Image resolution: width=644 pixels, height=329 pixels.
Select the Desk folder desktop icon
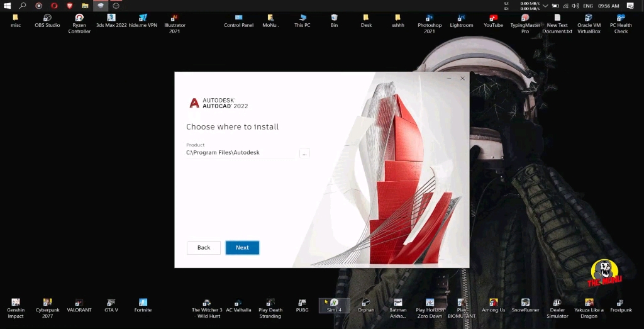pos(366,21)
